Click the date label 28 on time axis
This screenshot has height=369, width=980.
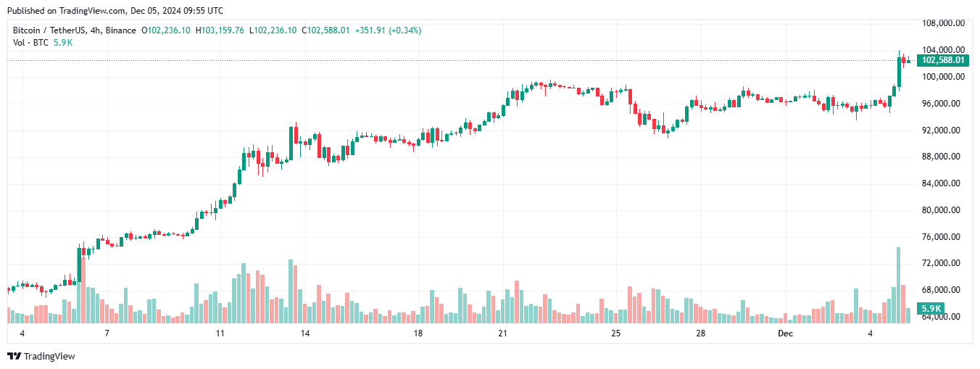tap(701, 333)
